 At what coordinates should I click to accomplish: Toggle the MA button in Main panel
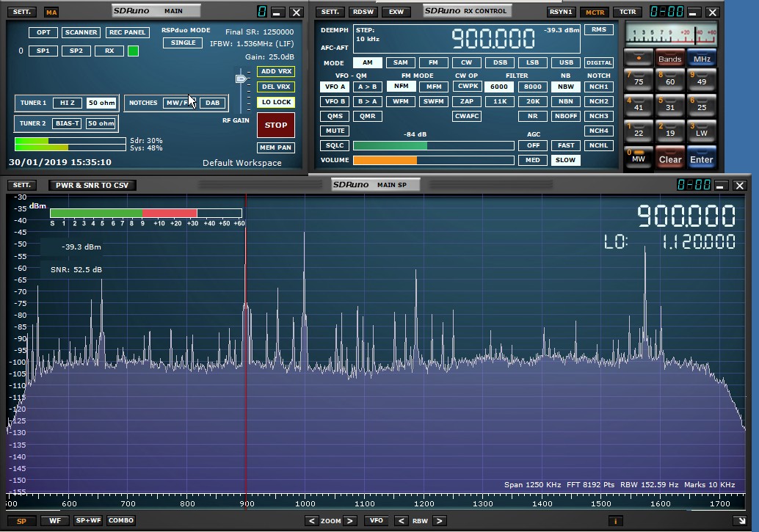pos(51,12)
